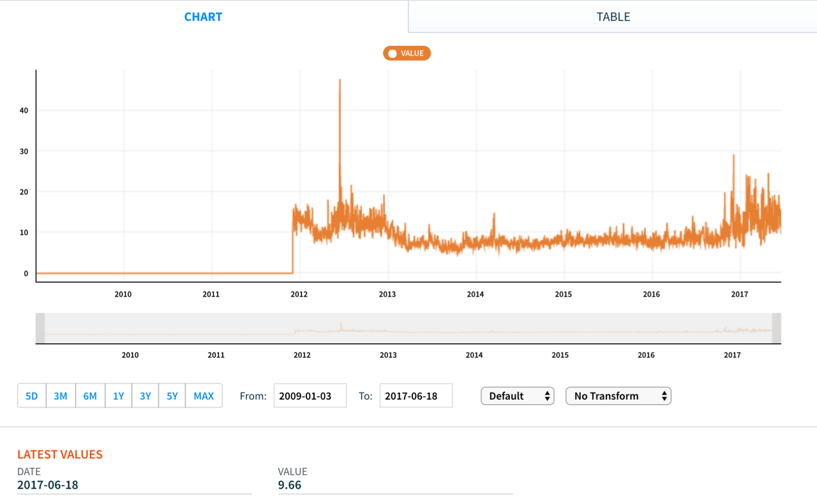Expand the No Transform dropdown

tap(618, 396)
